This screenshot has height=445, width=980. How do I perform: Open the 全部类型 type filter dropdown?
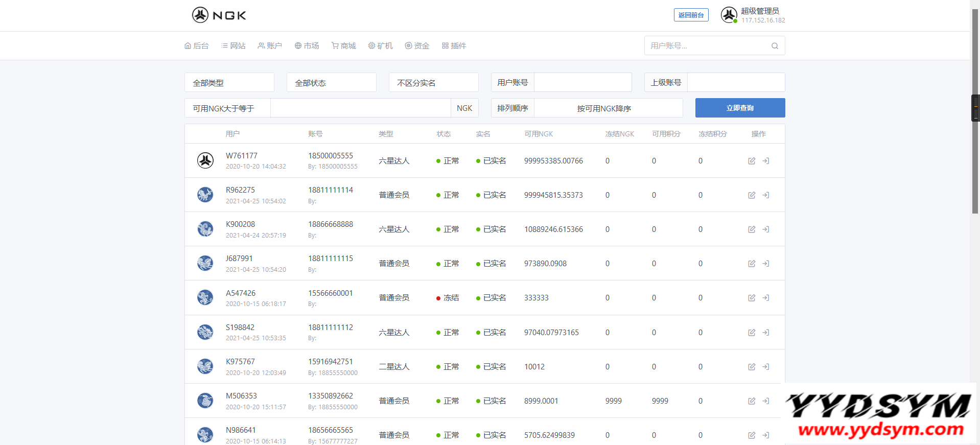[229, 83]
